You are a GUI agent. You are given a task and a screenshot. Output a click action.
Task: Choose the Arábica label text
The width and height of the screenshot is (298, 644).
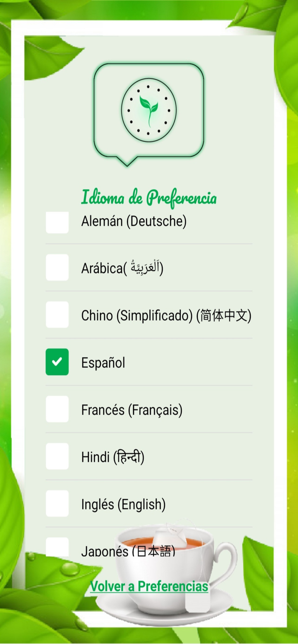tap(122, 268)
